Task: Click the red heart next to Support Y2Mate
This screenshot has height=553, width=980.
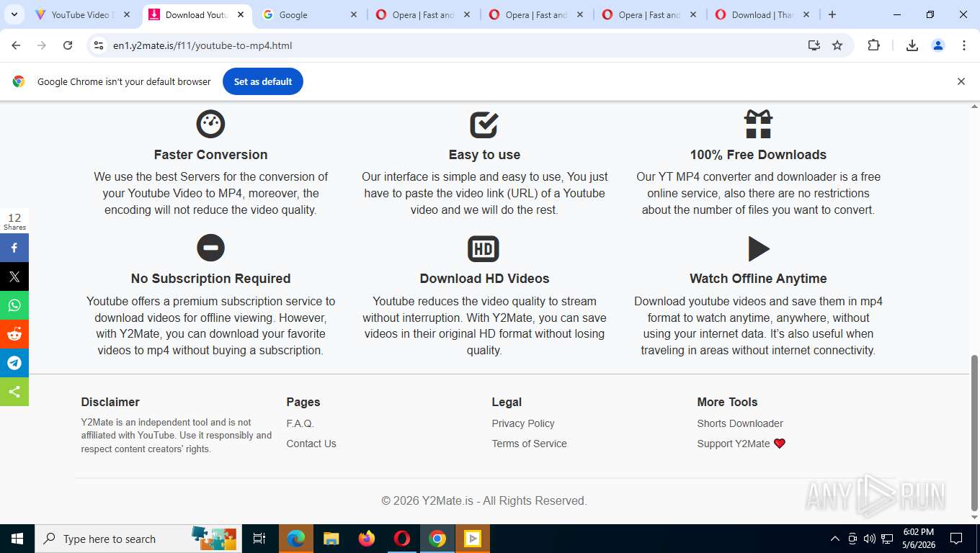Action: (779, 444)
